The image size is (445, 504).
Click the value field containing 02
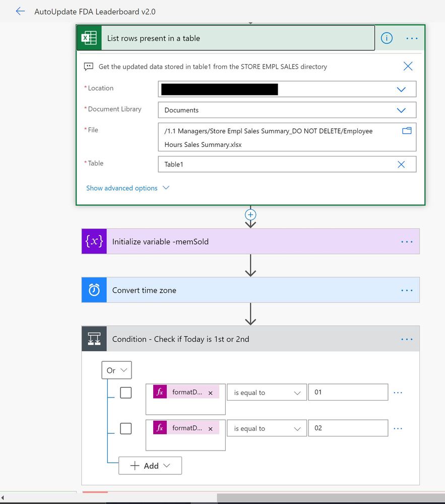(348, 428)
